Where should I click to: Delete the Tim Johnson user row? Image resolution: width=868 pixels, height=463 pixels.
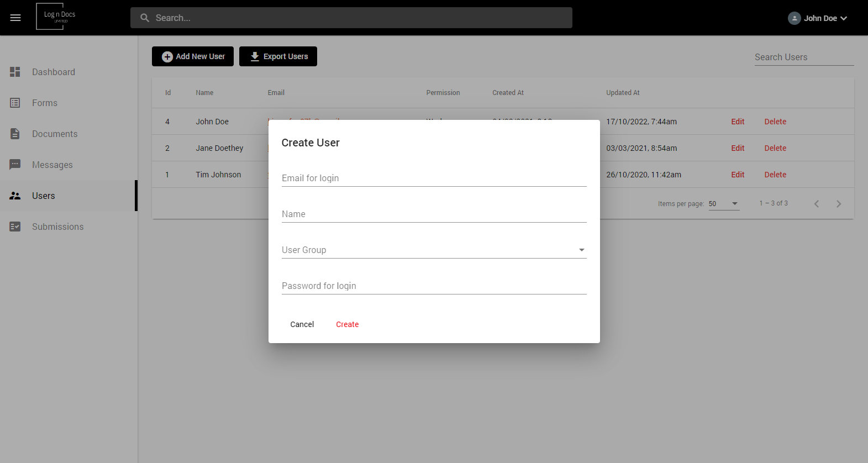775,175
